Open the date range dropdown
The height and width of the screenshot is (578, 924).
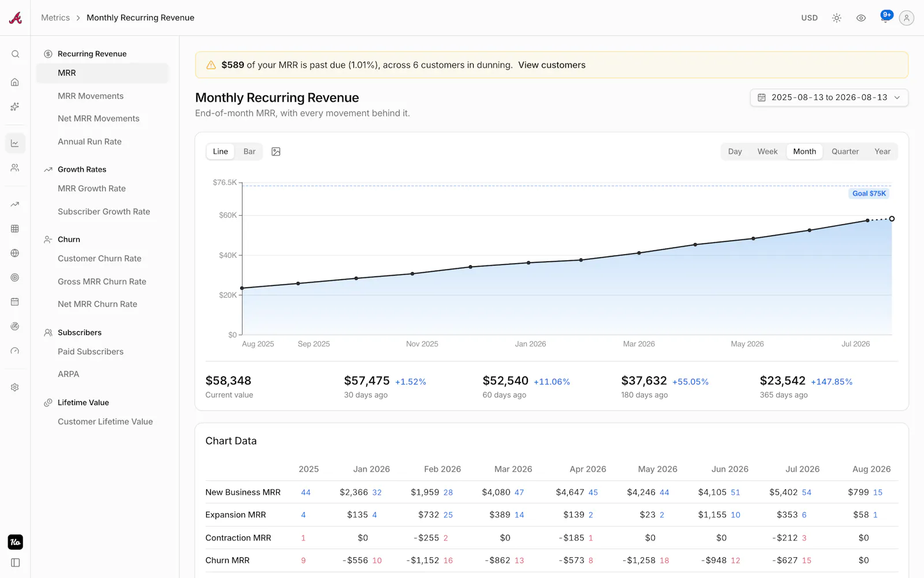tap(829, 98)
